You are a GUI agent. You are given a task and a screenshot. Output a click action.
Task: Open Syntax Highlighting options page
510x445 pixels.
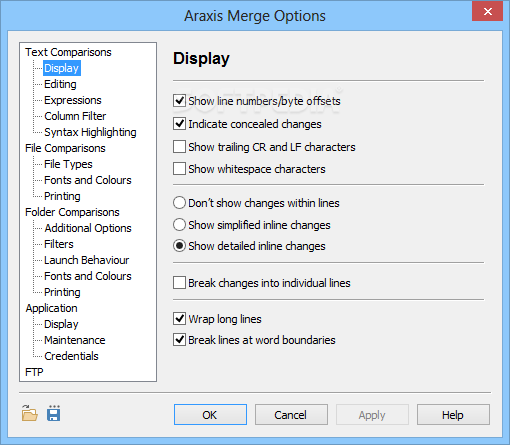(x=90, y=132)
